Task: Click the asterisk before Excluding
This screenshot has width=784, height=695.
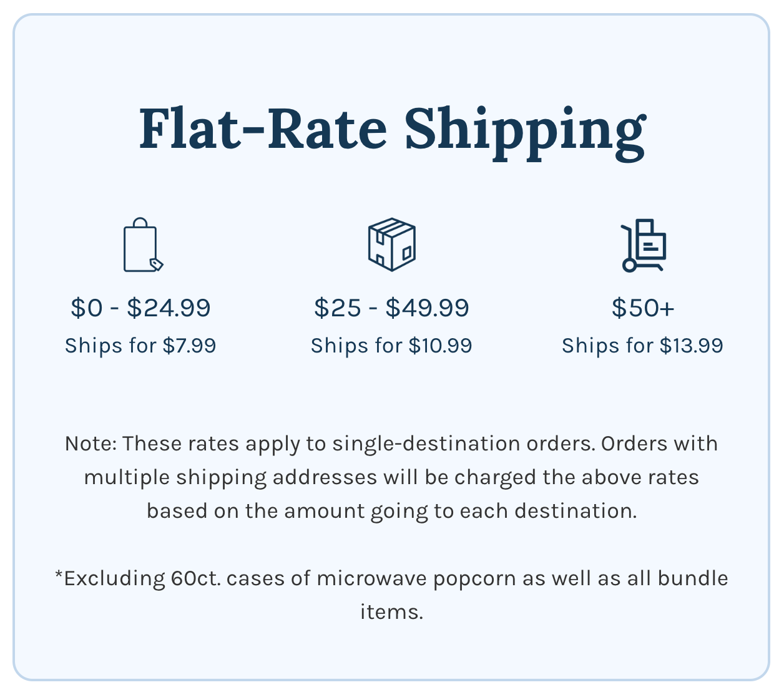Action: 59,575
